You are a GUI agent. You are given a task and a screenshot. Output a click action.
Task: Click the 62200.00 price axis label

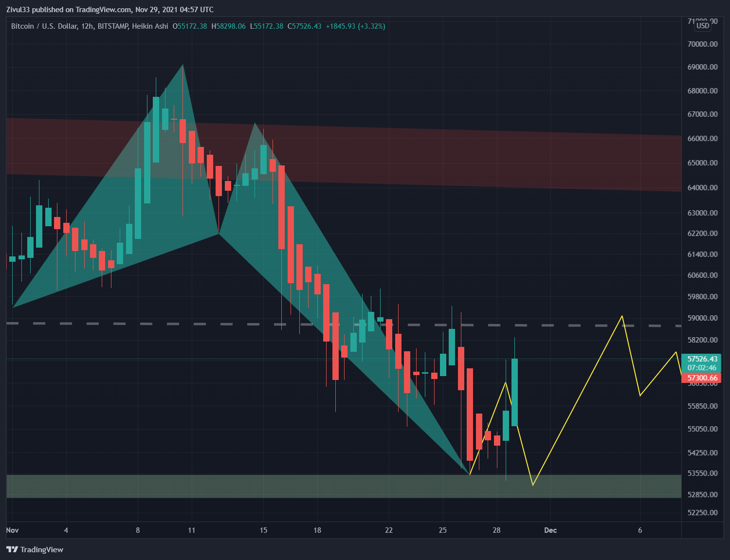click(702, 234)
